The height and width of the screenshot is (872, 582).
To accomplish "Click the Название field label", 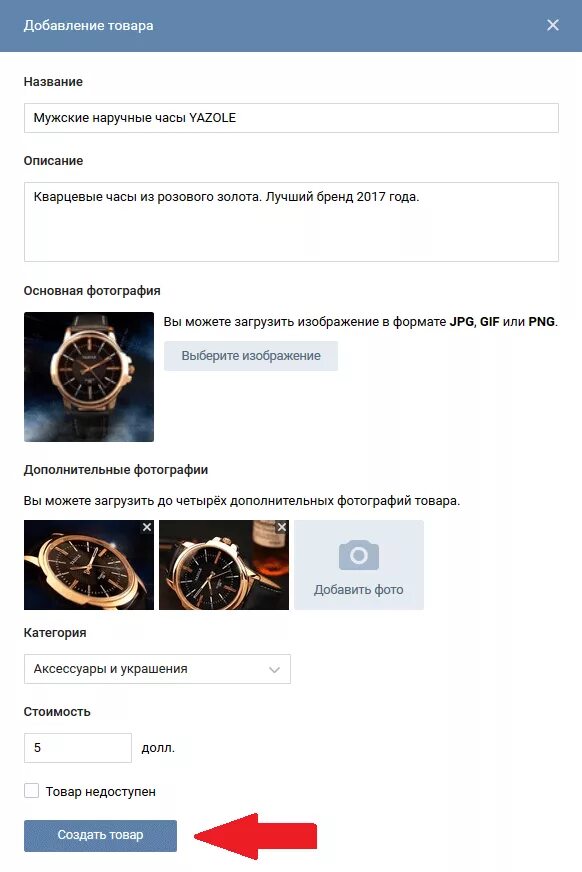I will [x=53, y=82].
